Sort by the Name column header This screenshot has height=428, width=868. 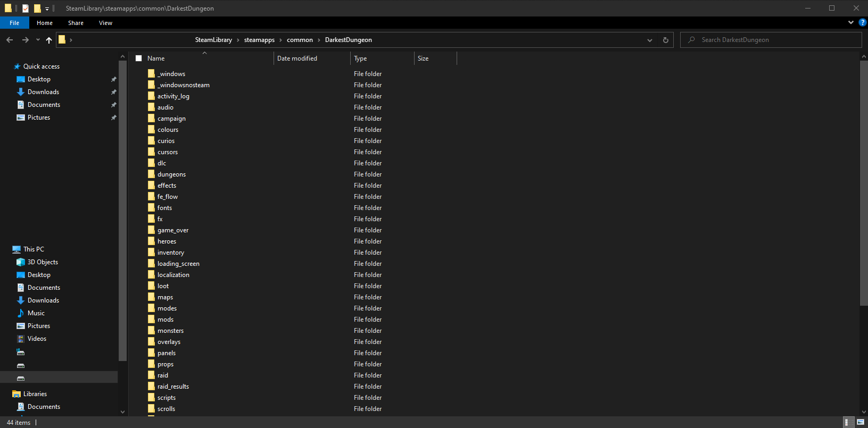coord(156,58)
